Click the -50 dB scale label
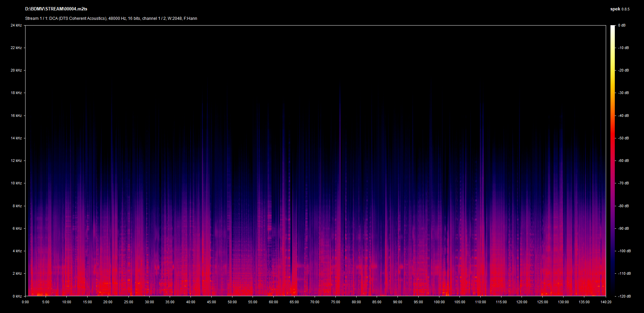This screenshot has height=313, width=644. tap(624, 138)
